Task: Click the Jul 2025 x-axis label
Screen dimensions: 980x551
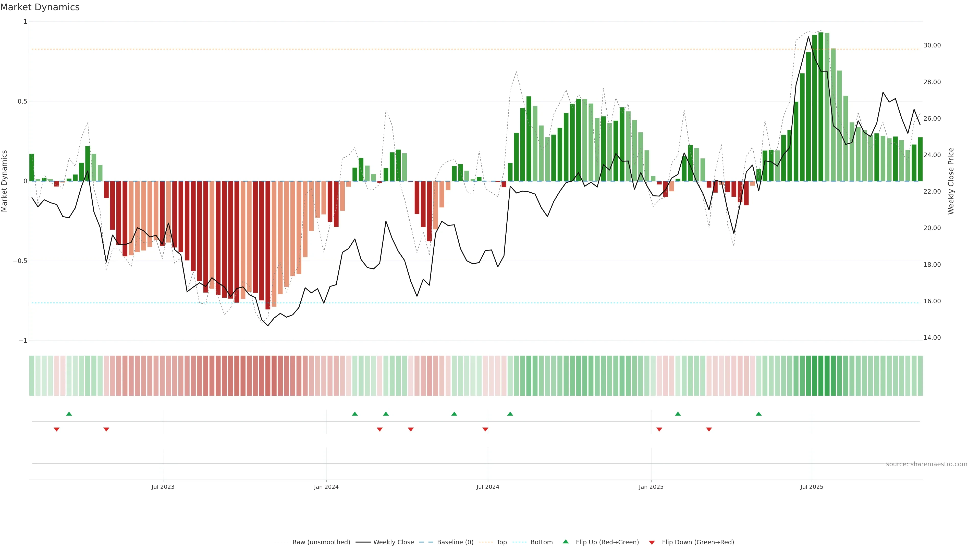Action: (x=812, y=487)
